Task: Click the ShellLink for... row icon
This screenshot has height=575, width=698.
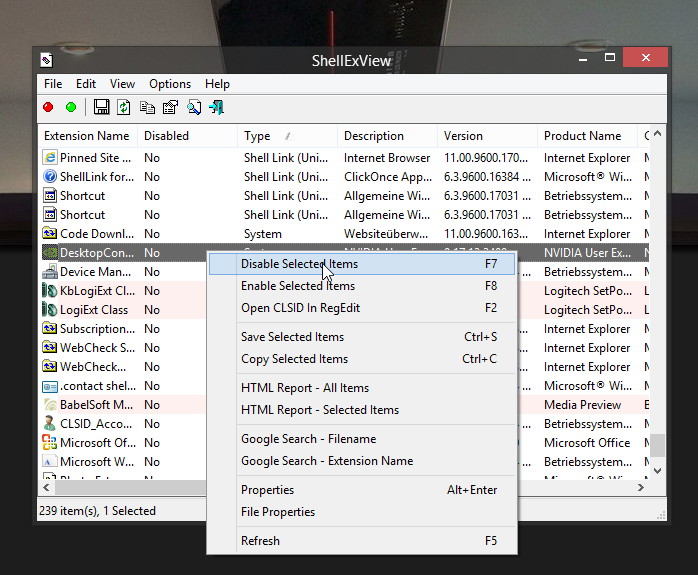Action: click(50, 177)
